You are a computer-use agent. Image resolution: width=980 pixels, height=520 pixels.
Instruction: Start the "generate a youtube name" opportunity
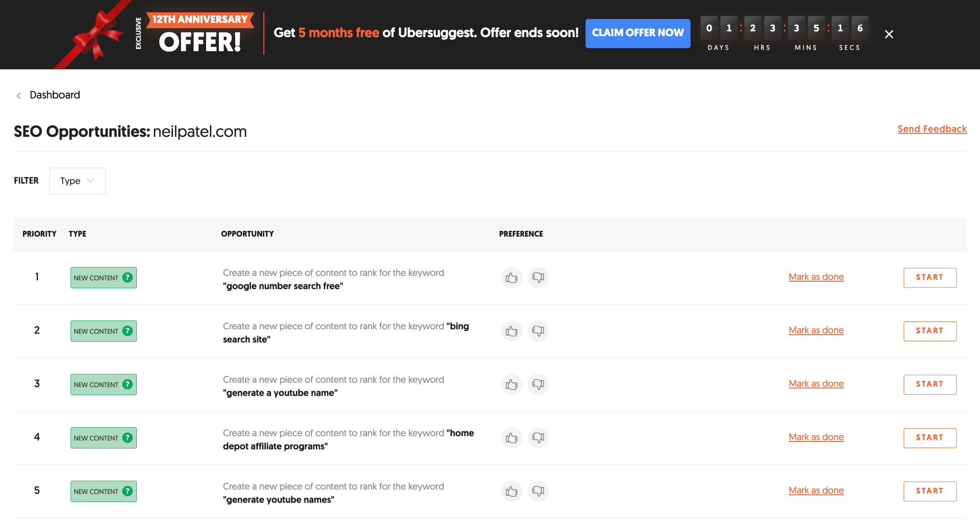pyautogui.click(x=930, y=384)
